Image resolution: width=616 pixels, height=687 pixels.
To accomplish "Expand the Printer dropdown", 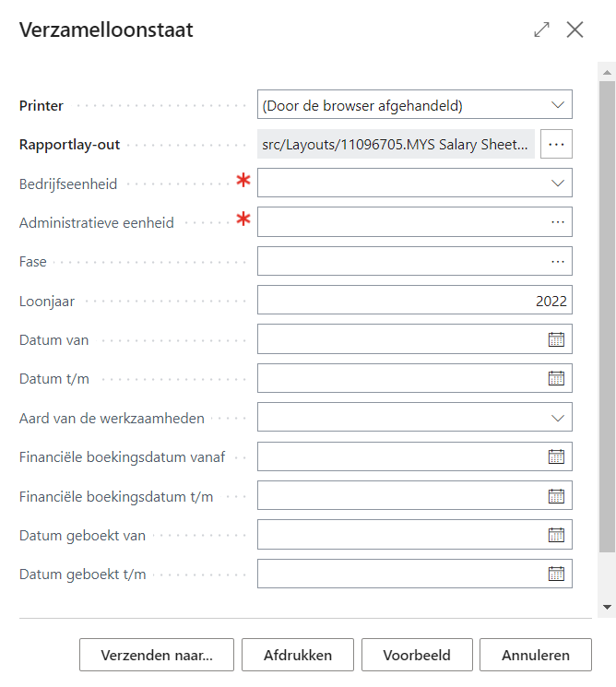I will [x=557, y=105].
